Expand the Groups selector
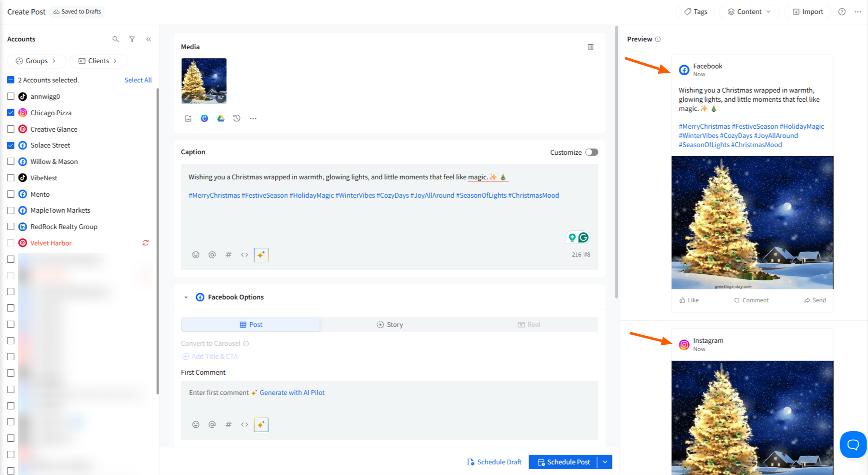The width and height of the screenshot is (868, 475). coord(37,61)
